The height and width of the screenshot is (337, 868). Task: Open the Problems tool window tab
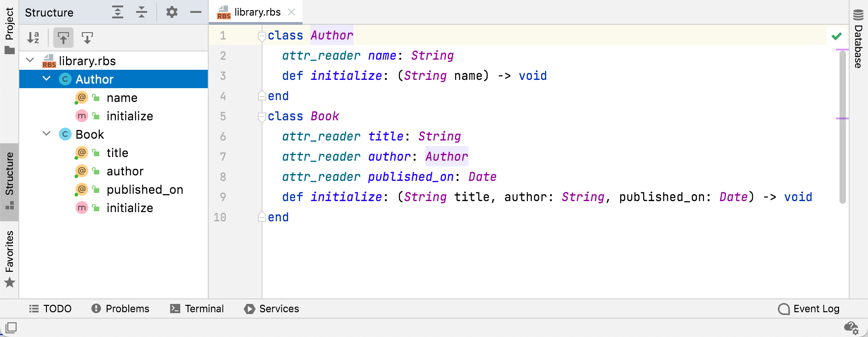point(120,309)
